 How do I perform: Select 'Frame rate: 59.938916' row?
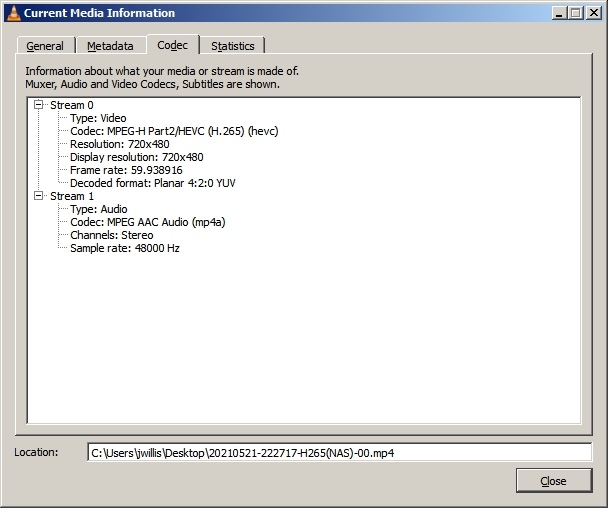pyautogui.click(x=126, y=170)
